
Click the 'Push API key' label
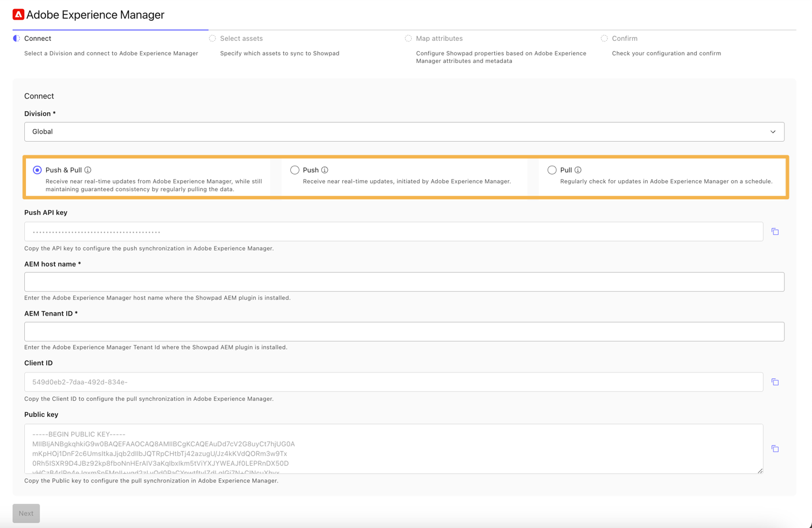coord(45,212)
